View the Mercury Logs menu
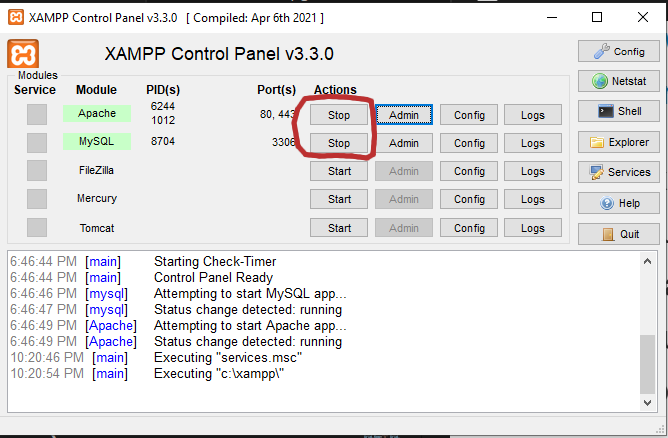Viewport: 668px width, 438px height. [x=533, y=199]
